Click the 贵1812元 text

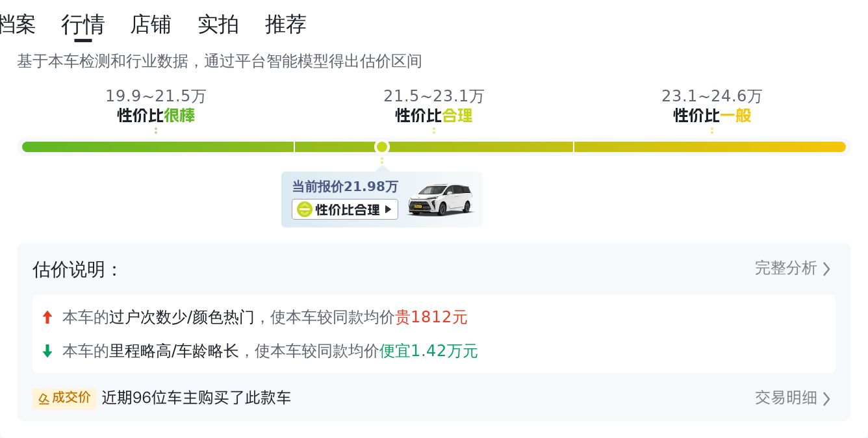click(431, 317)
